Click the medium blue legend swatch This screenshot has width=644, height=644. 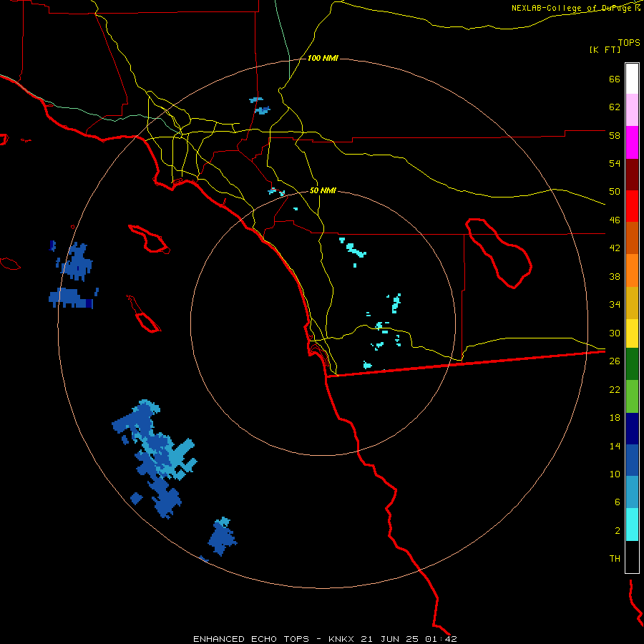pyautogui.click(x=632, y=460)
